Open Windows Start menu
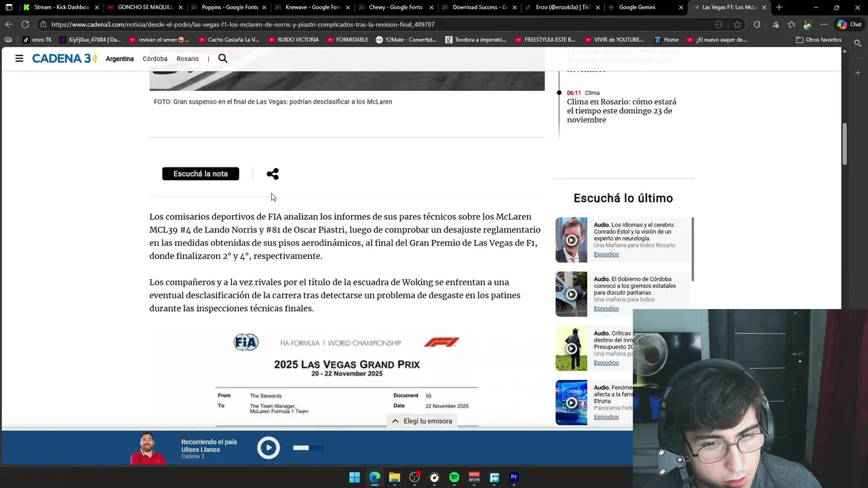 click(355, 477)
